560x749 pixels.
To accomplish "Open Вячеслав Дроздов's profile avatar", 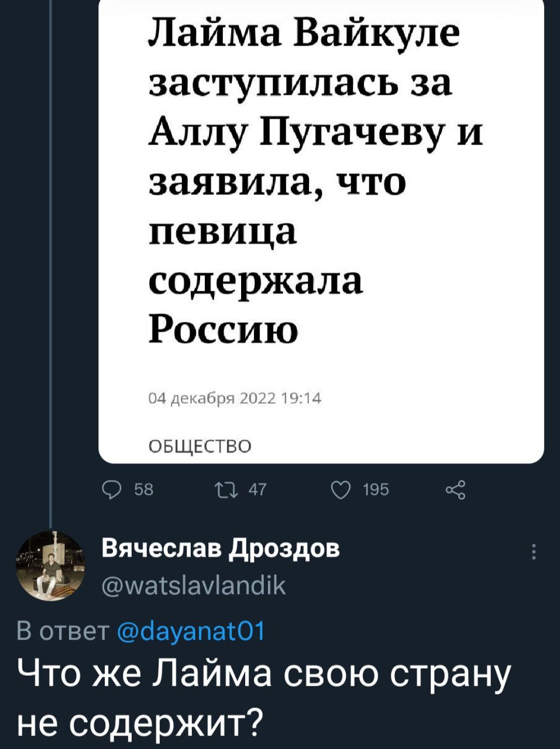I will 50,566.
